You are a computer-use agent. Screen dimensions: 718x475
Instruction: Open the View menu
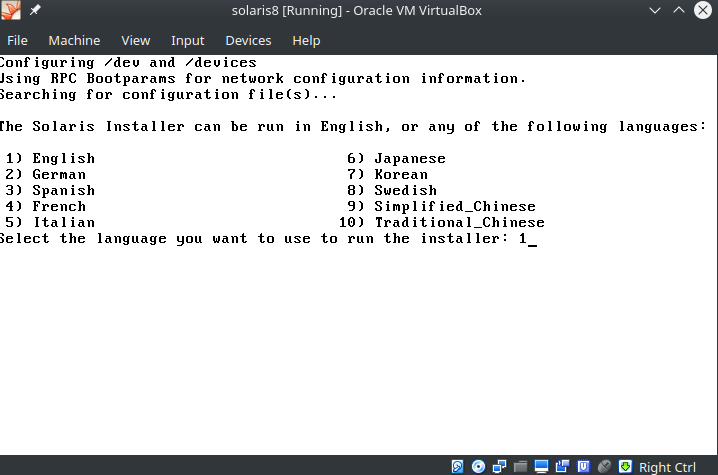point(136,40)
